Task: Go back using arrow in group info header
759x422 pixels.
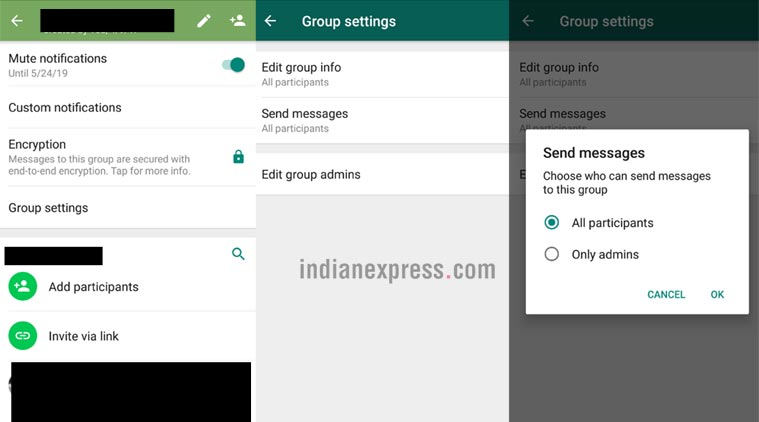Action: [x=17, y=20]
